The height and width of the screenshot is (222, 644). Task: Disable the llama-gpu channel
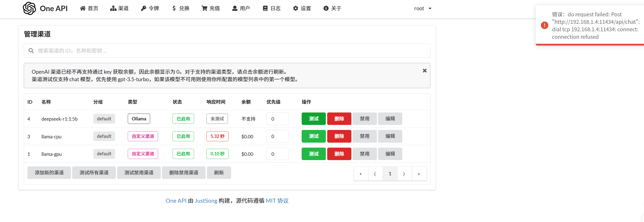click(x=365, y=154)
